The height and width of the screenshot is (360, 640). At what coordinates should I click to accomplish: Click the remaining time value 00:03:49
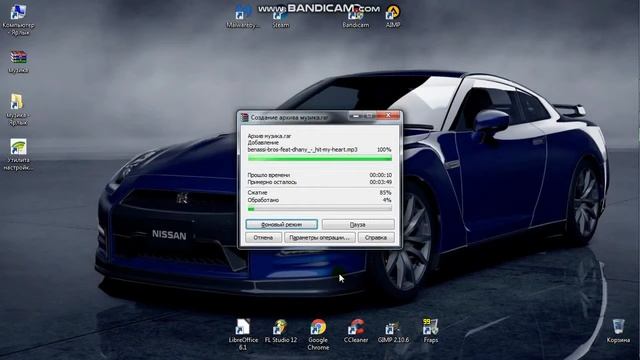380,182
